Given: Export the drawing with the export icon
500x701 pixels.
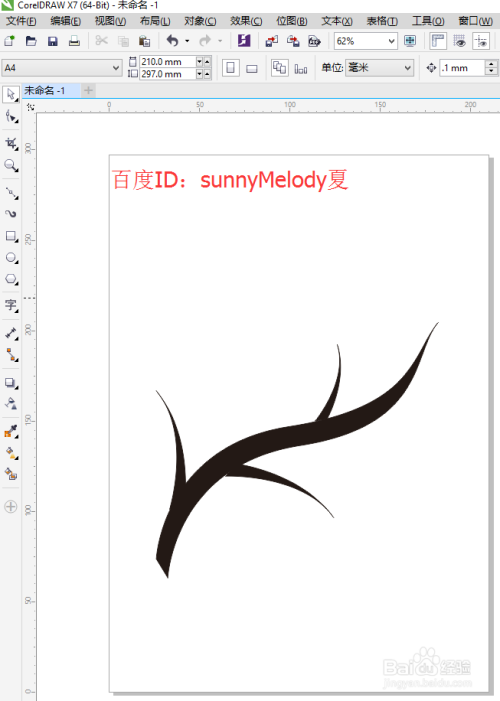Looking at the screenshot, I should tap(293, 41).
